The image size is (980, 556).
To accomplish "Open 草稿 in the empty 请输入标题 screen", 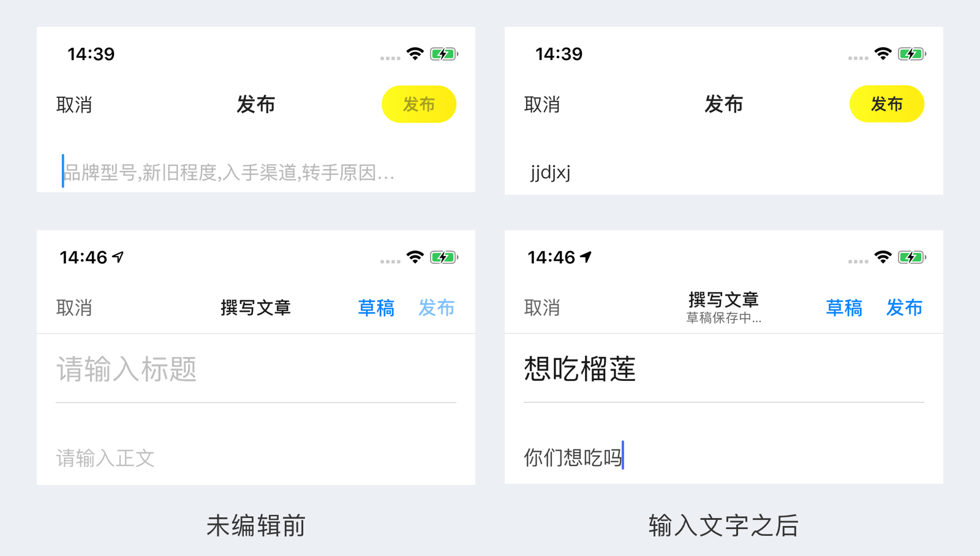I will tap(376, 307).
